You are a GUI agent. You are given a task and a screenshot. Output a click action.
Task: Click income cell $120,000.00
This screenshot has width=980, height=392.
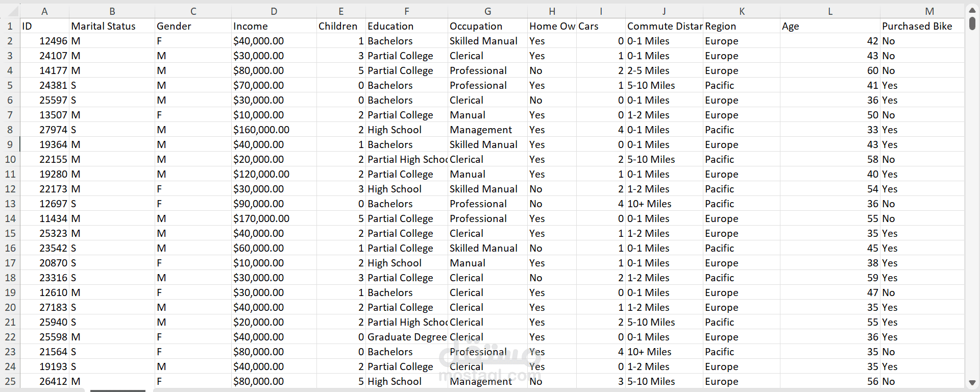coord(274,174)
